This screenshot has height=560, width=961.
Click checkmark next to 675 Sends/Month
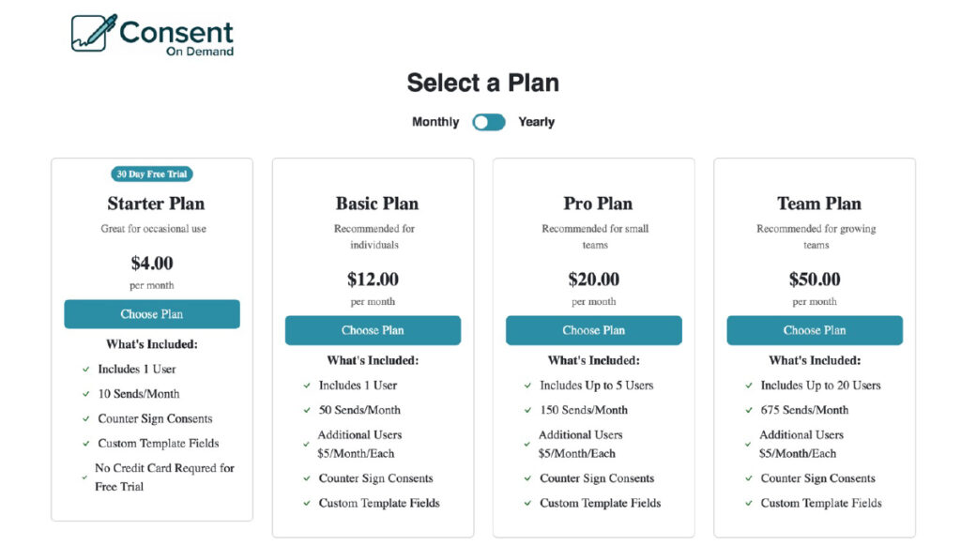(x=749, y=411)
